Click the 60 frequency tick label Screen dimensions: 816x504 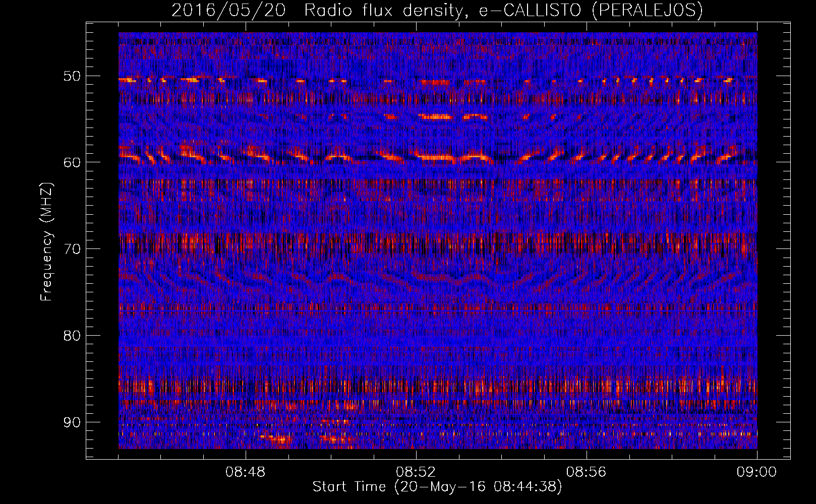(72, 162)
